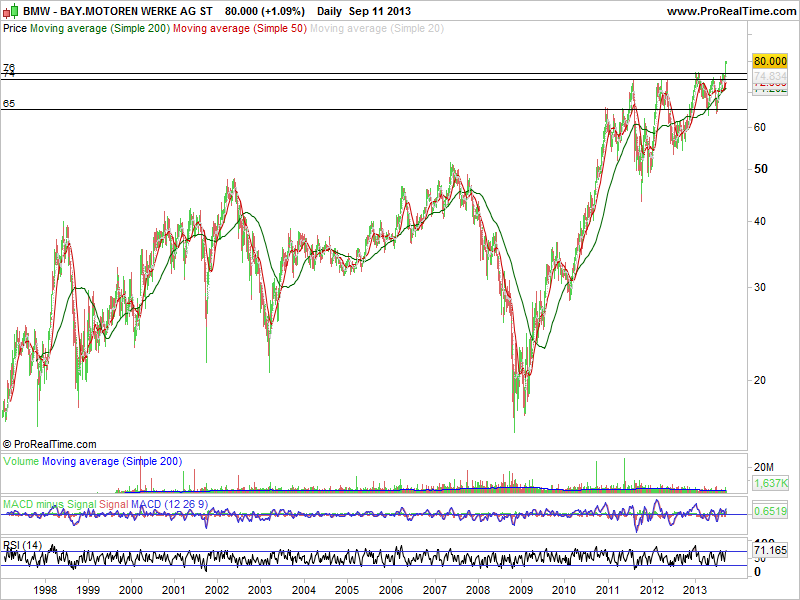The image size is (800, 600).
Task: Select the horizontal line label 65
Action: 9,104
